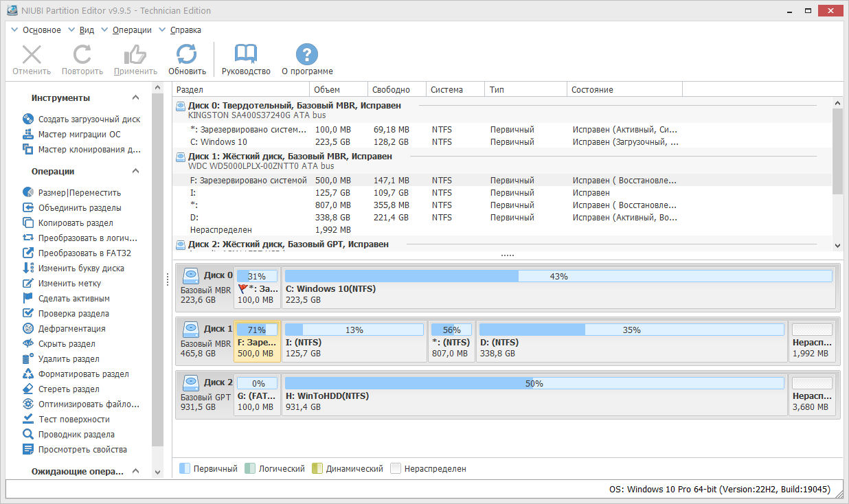
Task: Open the Основное menu
Action: coord(41,30)
